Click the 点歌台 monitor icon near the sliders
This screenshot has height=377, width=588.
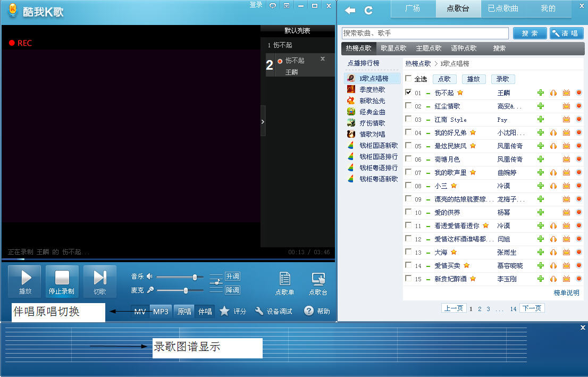pyautogui.click(x=318, y=283)
